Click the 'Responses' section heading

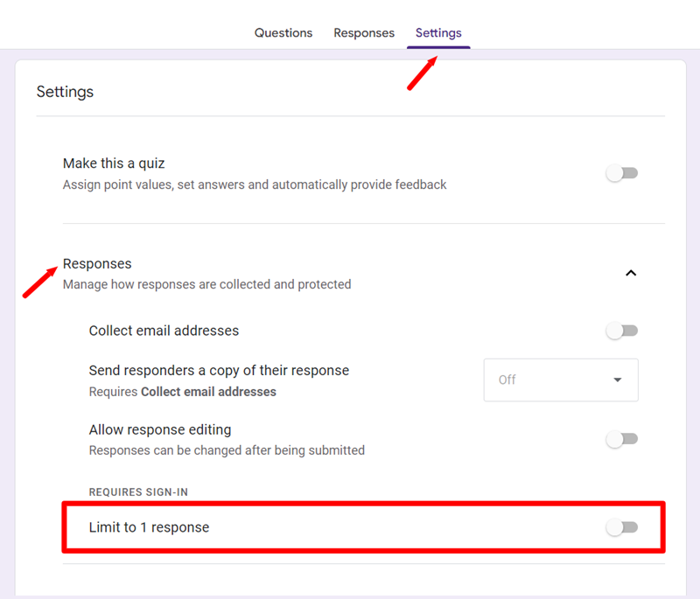point(97,263)
